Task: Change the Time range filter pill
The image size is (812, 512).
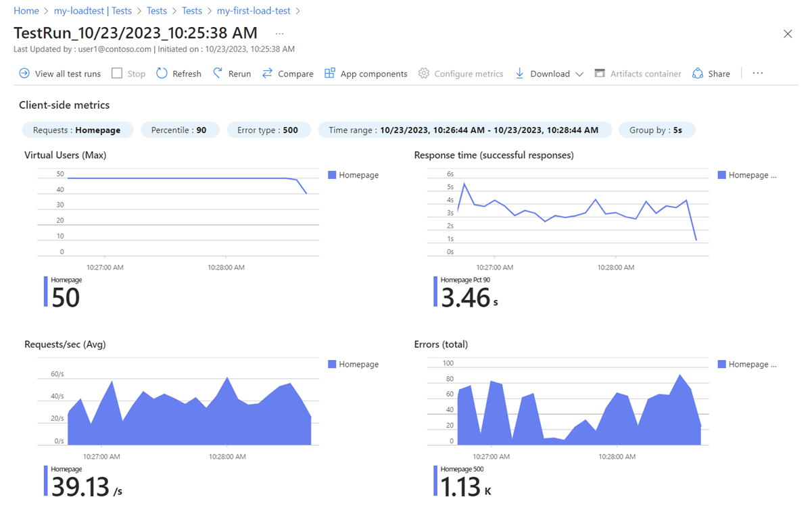Action: (464, 130)
